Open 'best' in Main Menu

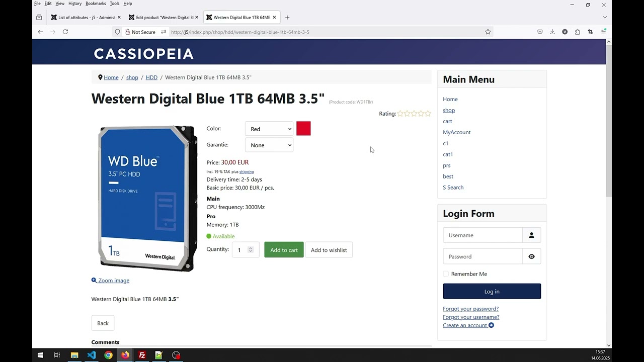(448, 176)
